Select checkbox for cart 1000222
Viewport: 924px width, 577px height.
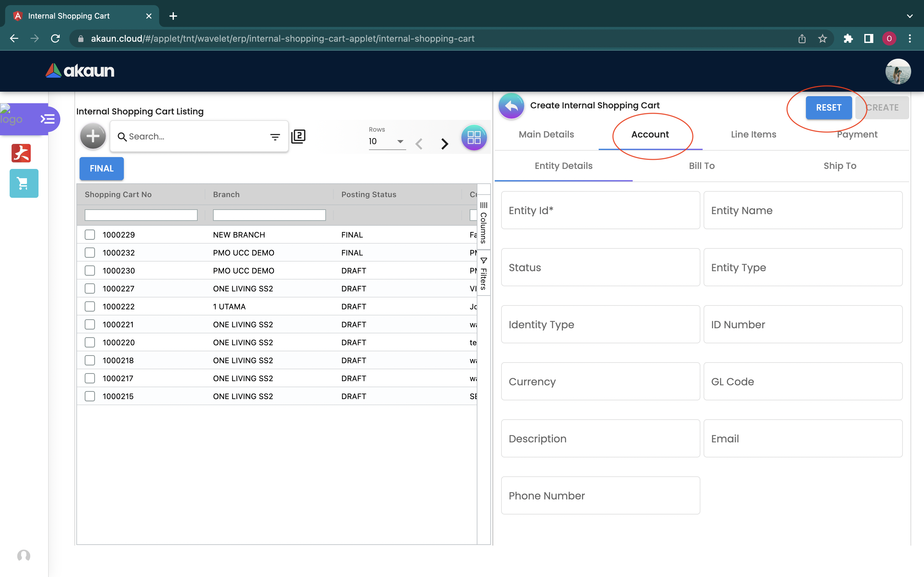90,306
